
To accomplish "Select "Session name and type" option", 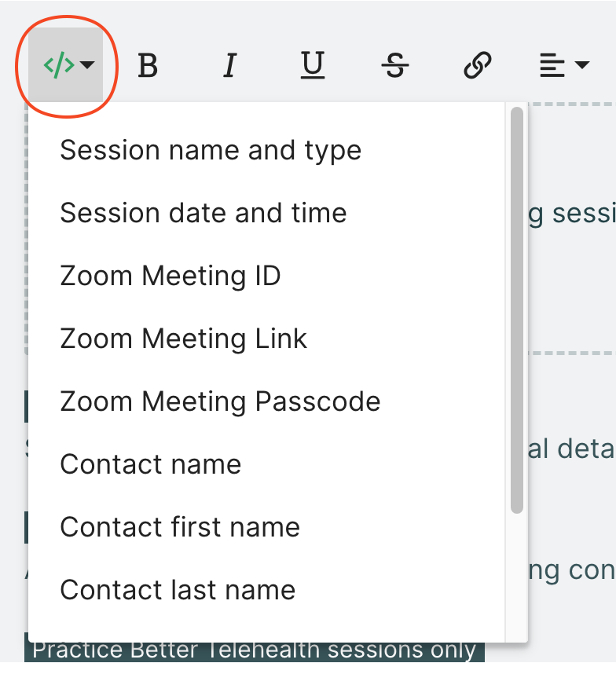I will click(211, 150).
